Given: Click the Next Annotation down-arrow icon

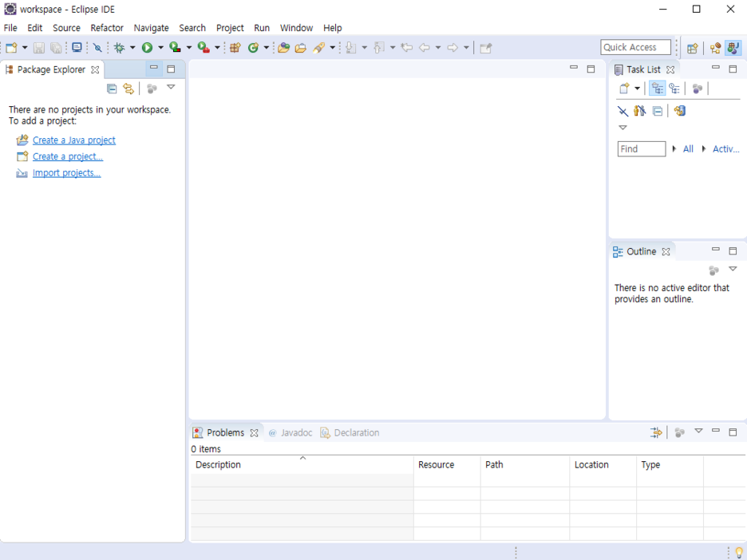Looking at the screenshot, I should pos(351,48).
